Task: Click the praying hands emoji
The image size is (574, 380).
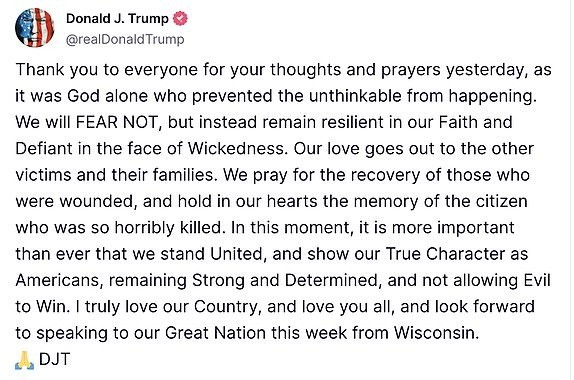Action: (x=25, y=360)
